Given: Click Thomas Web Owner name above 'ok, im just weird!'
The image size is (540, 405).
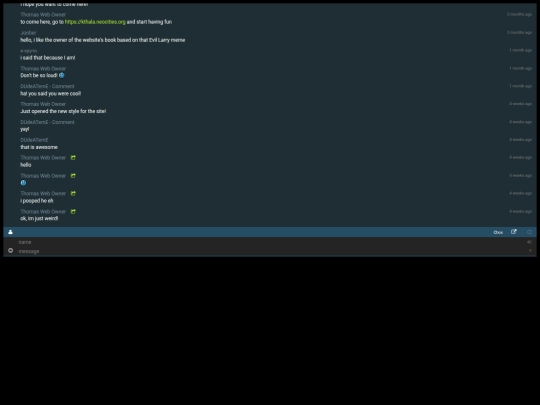Looking at the screenshot, I should coord(43,211).
